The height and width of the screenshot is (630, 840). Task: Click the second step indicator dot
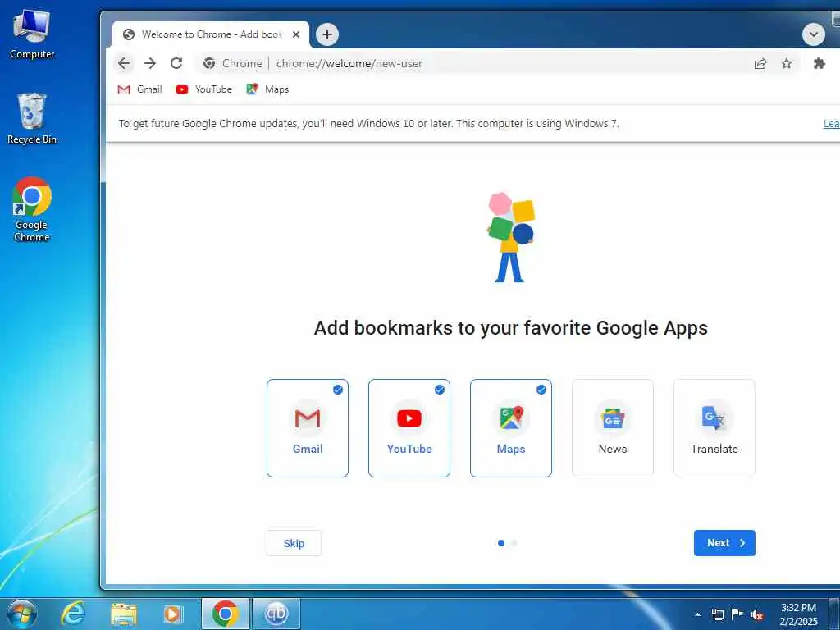pos(514,543)
